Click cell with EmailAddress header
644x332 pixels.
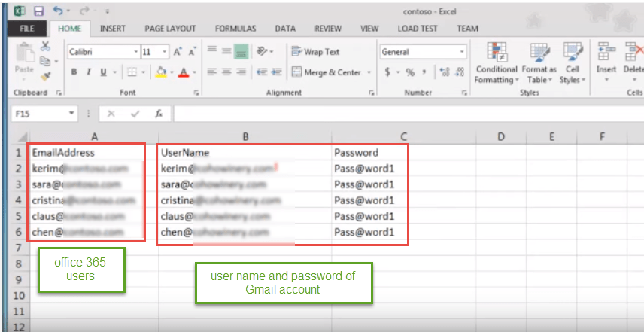(94, 153)
